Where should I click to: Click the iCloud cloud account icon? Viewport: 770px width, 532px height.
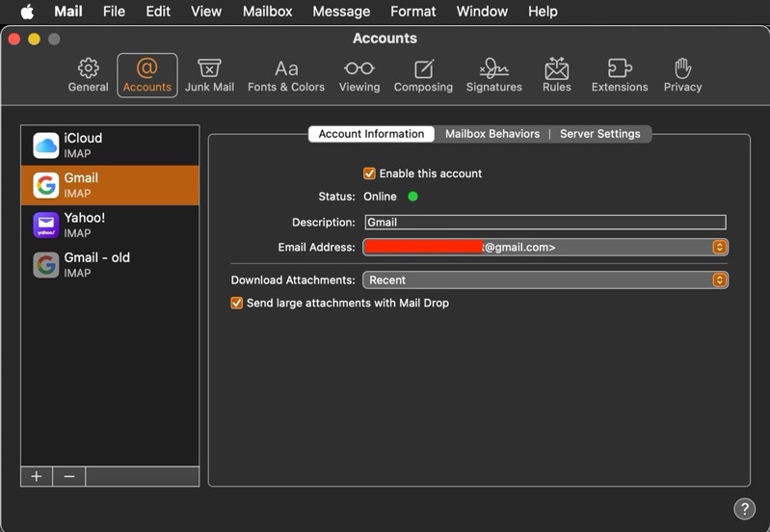point(45,146)
